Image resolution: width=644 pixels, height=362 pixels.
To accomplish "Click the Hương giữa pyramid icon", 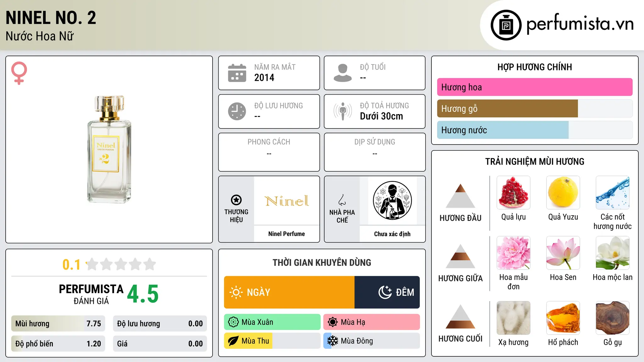I will 460,256.
